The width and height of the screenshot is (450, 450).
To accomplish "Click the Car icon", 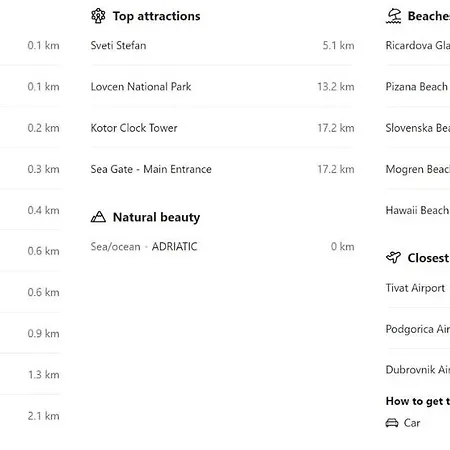I will point(392,423).
